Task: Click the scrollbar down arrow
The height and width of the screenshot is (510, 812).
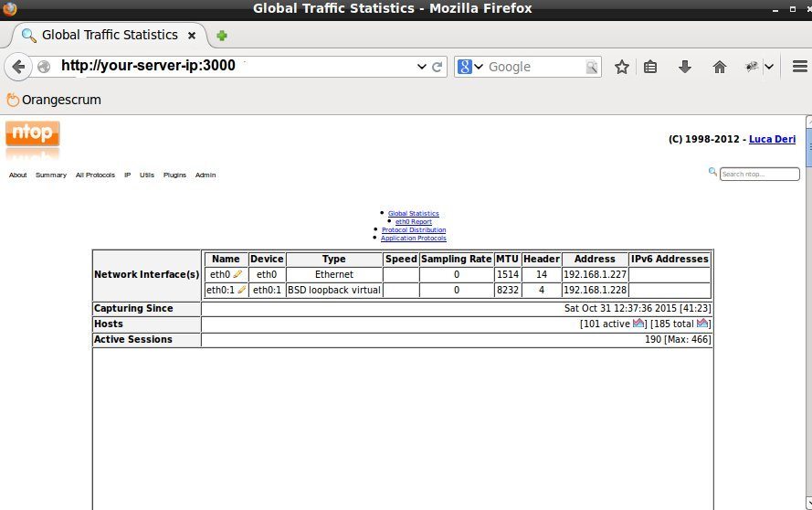Action: 809,503
